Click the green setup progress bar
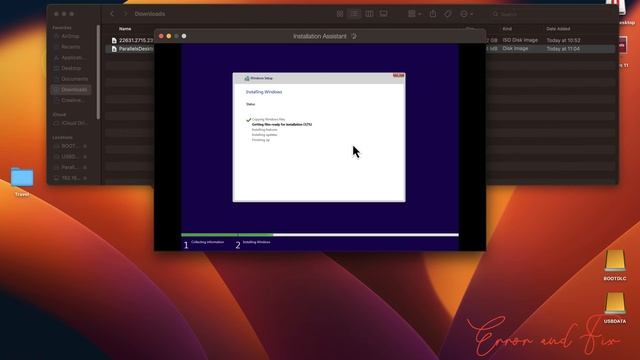Viewport: 640px width, 360px height. click(x=227, y=235)
